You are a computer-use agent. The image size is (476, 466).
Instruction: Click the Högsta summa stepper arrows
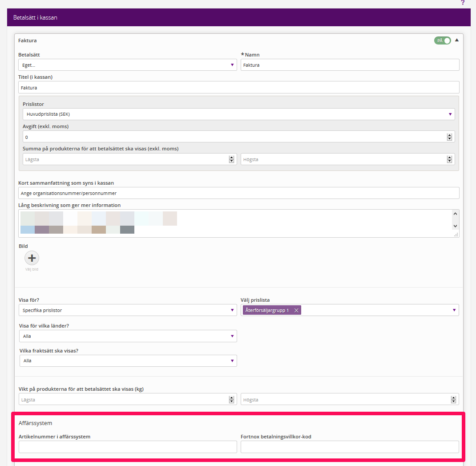pos(449,159)
